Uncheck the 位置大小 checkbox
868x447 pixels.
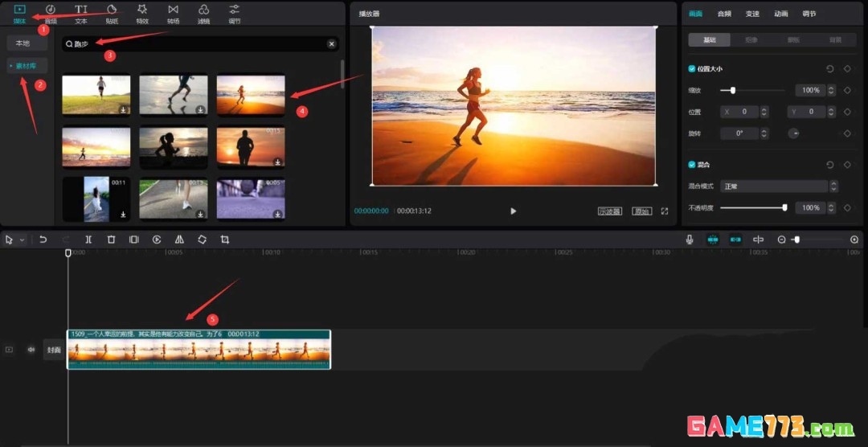point(692,69)
